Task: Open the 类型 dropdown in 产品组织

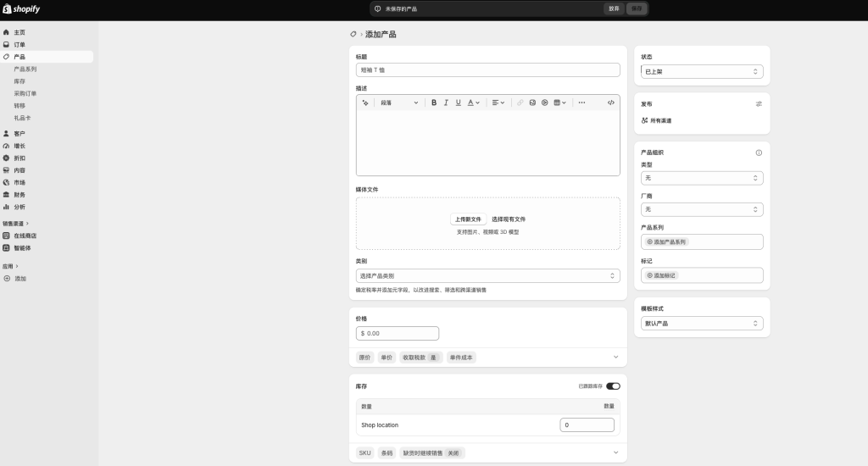Action: click(702, 178)
